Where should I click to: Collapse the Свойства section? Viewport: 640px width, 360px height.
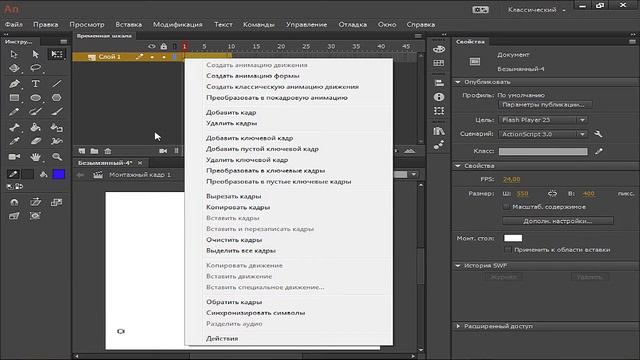pyautogui.click(x=458, y=166)
